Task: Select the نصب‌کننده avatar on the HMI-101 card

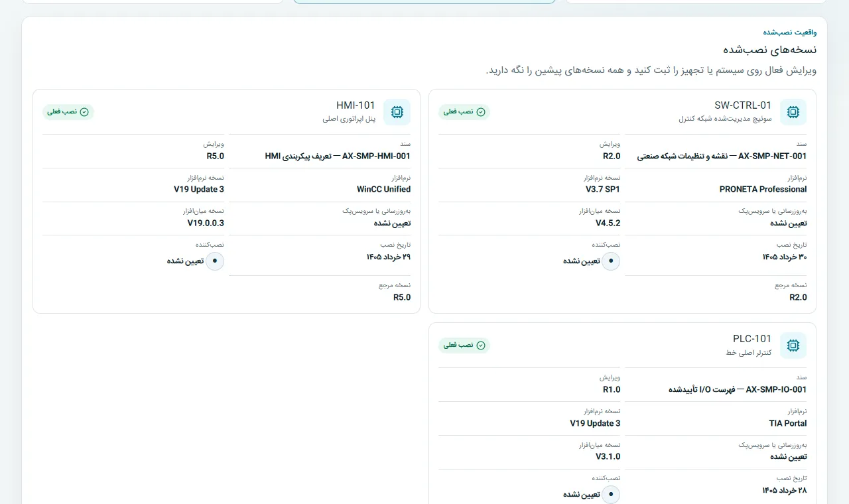Action: coord(215,261)
